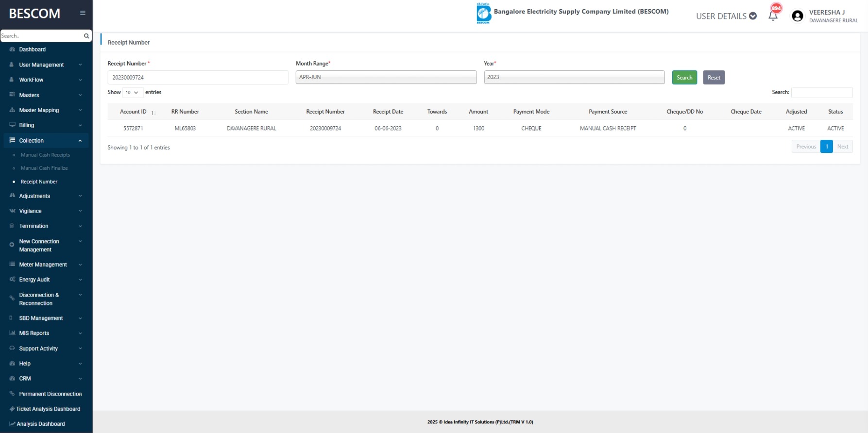Click the Vigilance sidebar icon

(x=12, y=211)
